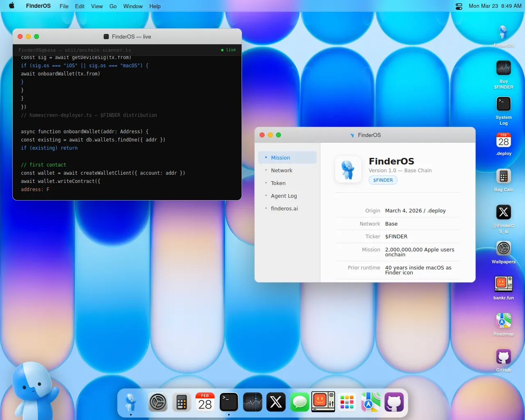Open the bankr.fun desktop icon
Viewport: 525px width, 420px height.
click(503, 284)
